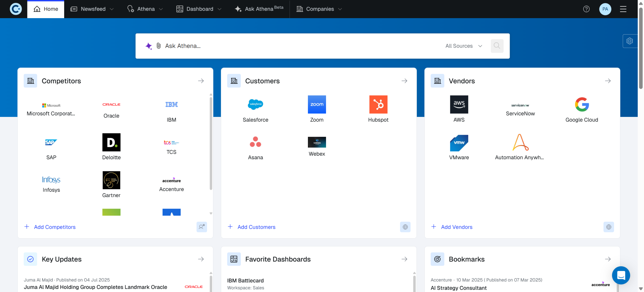Image resolution: width=644 pixels, height=292 pixels.
Task: Click the page settings gear icon
Action: click(x=629, y=41)
